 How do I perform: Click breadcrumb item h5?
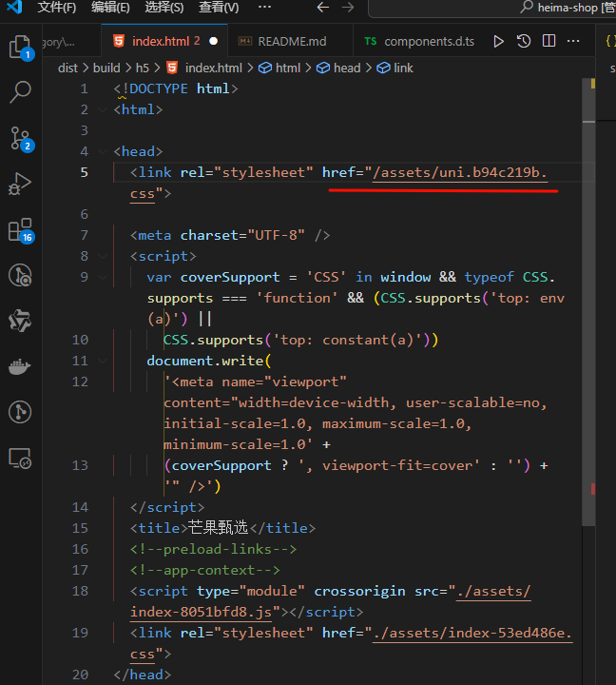point(143,68)
